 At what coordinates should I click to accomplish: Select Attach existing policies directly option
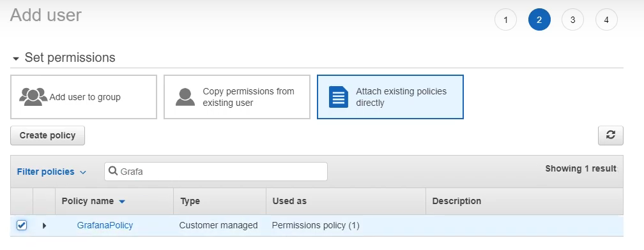click(390, 97)
